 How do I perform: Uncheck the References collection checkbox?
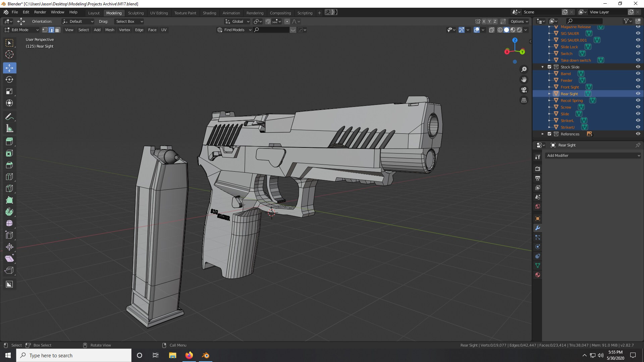click(549, 134)
